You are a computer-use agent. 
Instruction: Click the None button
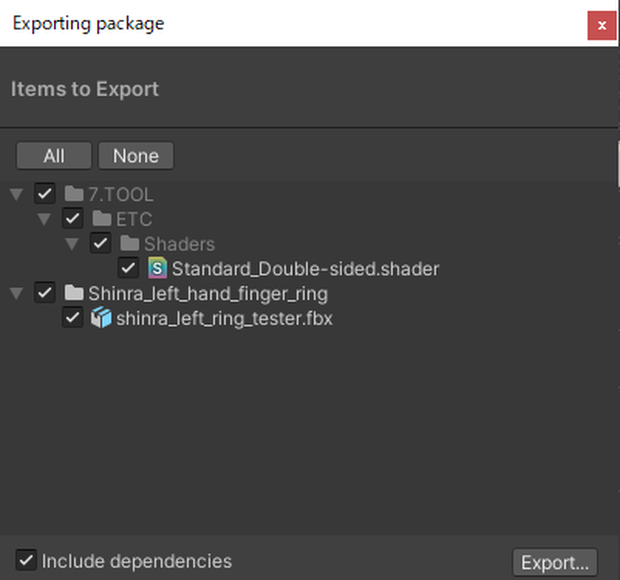coord(136,156)
